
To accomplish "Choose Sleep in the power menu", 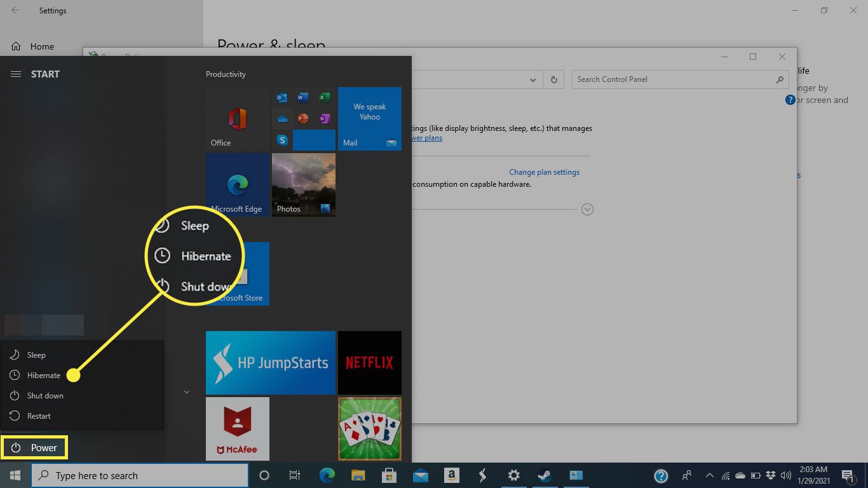I will coord(82,355).
